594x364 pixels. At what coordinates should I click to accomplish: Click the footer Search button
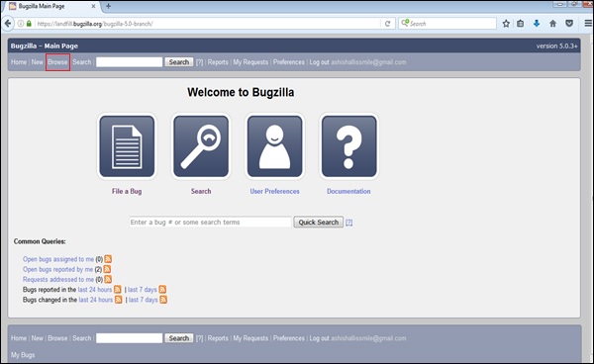(179, 338)
